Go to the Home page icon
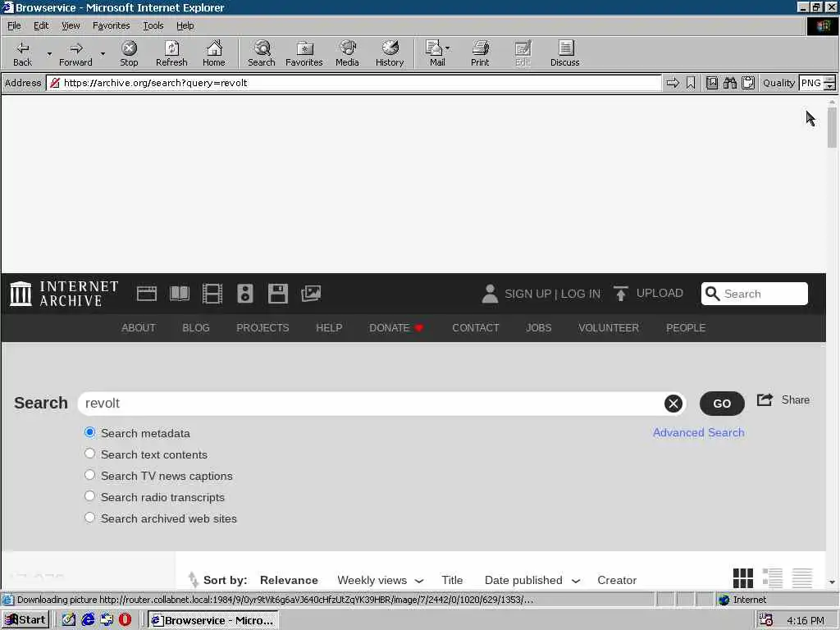The width and height of the screenshot is (840, 630). point(214,53)
